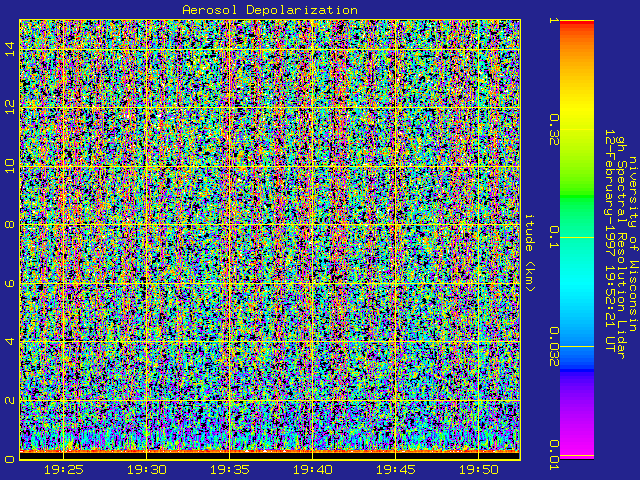The height and width of the screenshot is (480, 640).
Task: Select the 19:25 time axis label
Action: [x=64, y=470]
